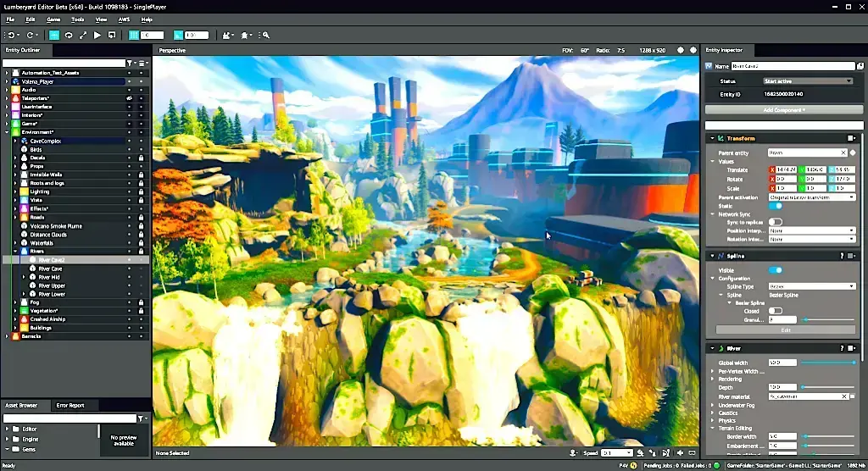Expand Underwater Fog section
The width and height of the screenshot is (868, 471).
(712, 405)
